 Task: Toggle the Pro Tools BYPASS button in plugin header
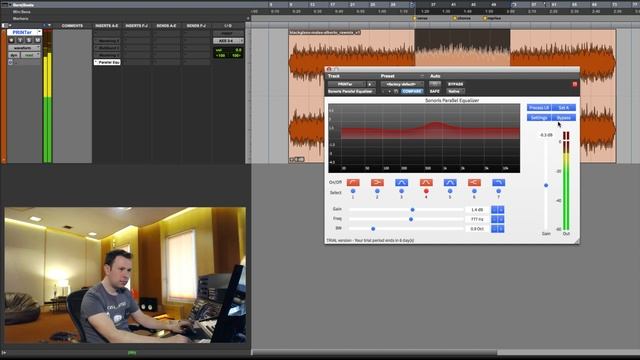click(456, 84)
